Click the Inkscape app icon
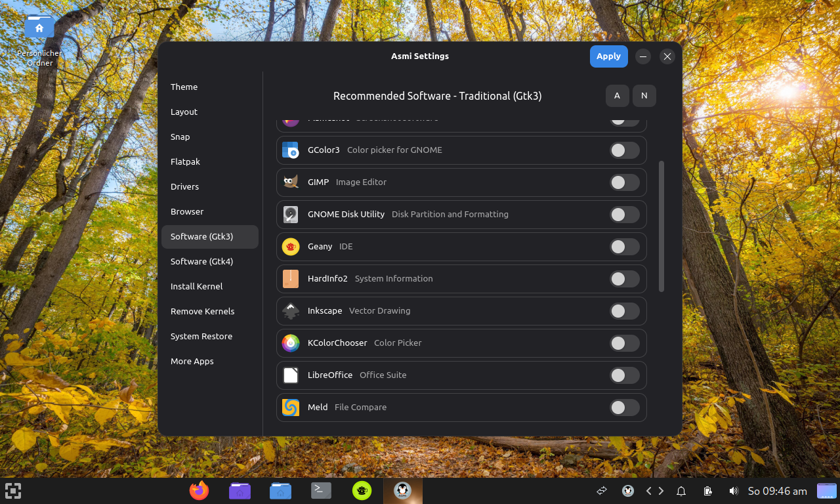840x504 pixels. coord(291,310)
